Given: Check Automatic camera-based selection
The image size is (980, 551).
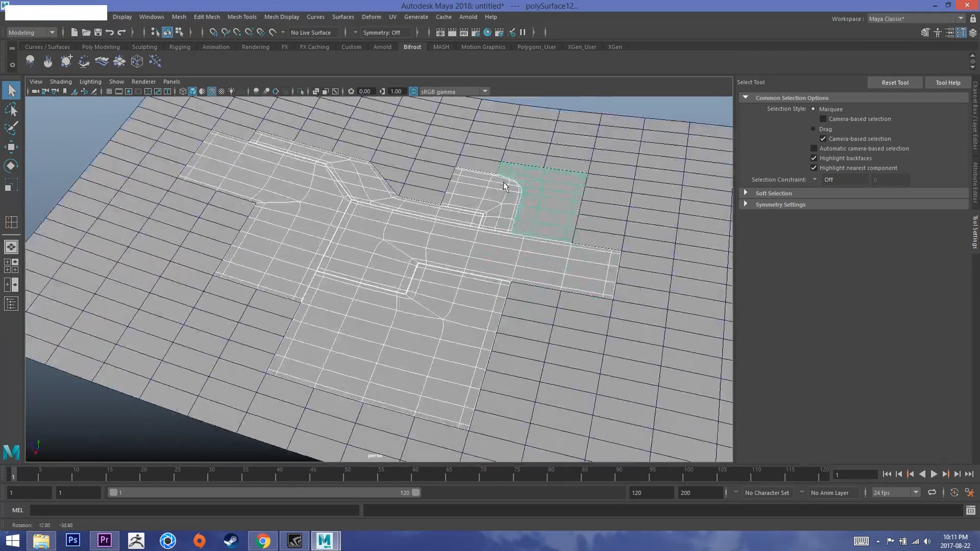Looking at the screenshot, I should coord(814,149).
